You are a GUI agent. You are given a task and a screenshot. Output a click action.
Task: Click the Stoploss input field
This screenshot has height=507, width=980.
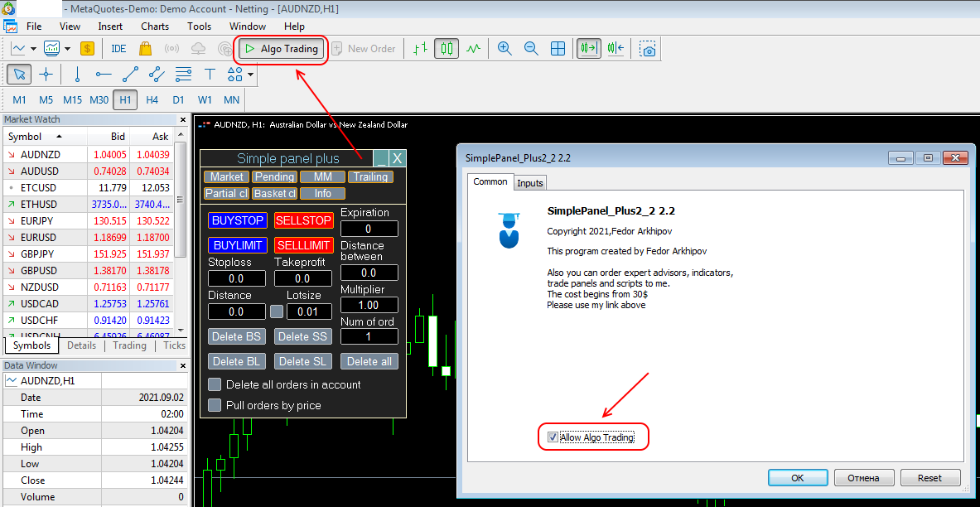click(237, 278)
